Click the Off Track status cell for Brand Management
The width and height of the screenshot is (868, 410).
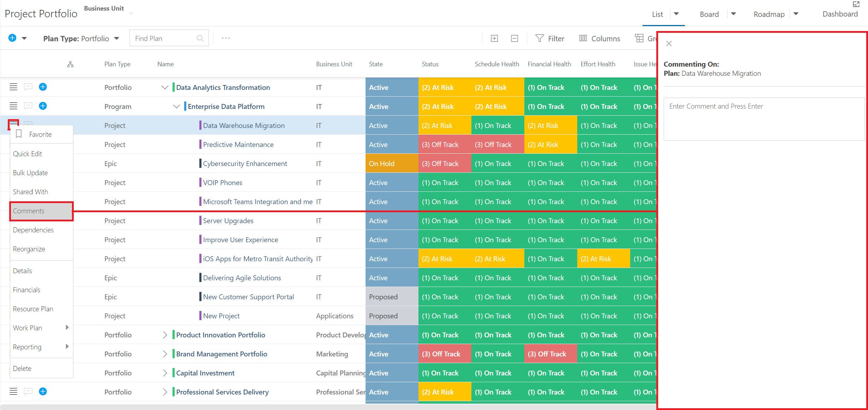pos(445,354)
